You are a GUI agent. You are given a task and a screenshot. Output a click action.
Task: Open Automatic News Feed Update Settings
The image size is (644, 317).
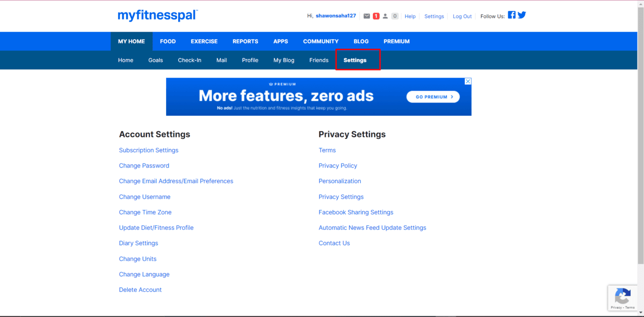(372, 227)
